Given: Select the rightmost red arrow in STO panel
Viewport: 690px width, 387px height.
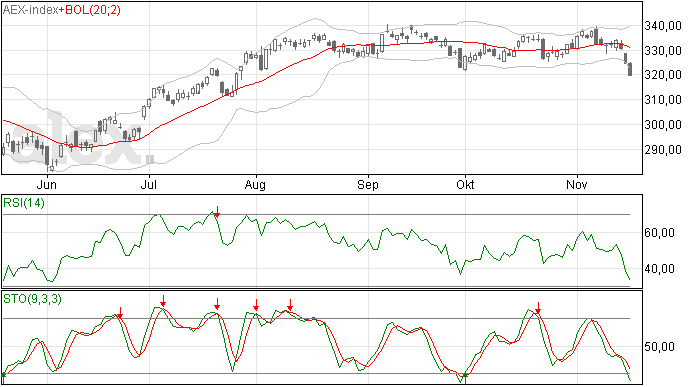Looking at the screenshot, I should [538, 308].
